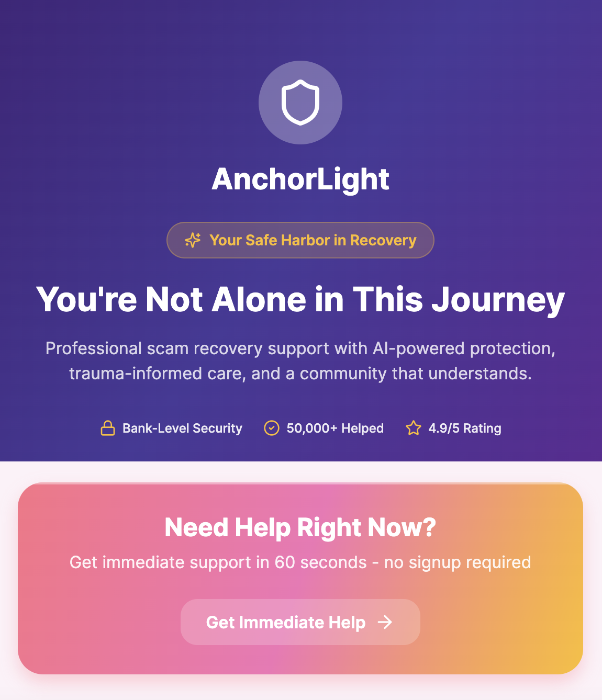The height and width of the screenshot is (700, 602).
Task: Click the Need Help Right Now? heading
Action: (x=300, y=527)
